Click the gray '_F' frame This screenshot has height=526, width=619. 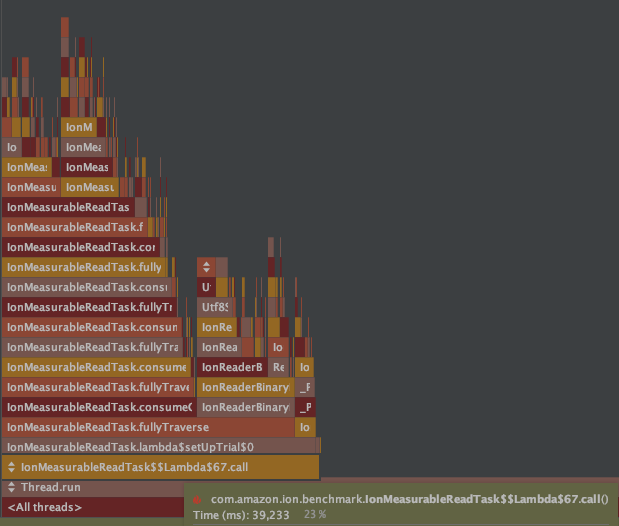(x=305, y=387)
